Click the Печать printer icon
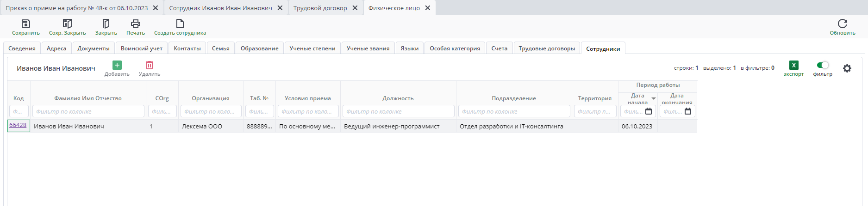 click(136, 24)
